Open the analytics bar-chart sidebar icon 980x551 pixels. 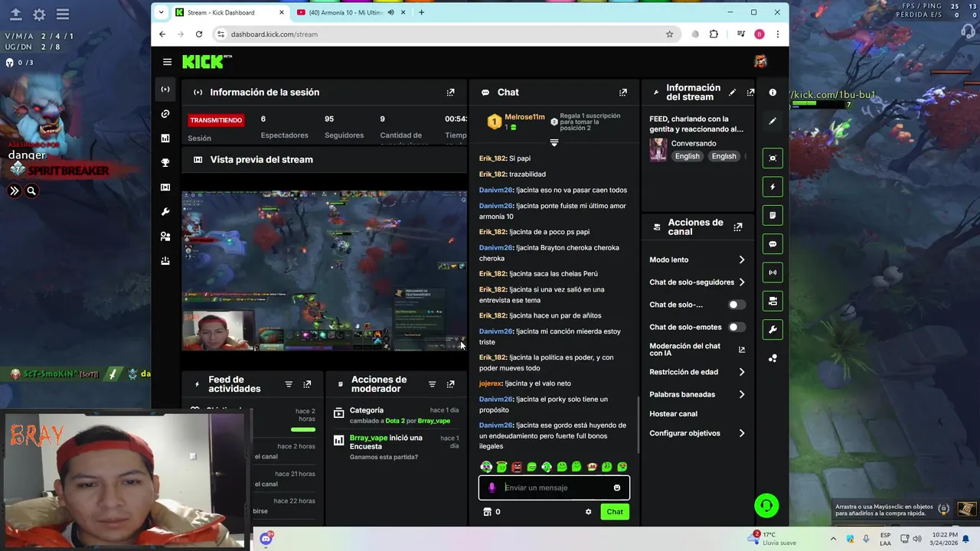(165, 139)
